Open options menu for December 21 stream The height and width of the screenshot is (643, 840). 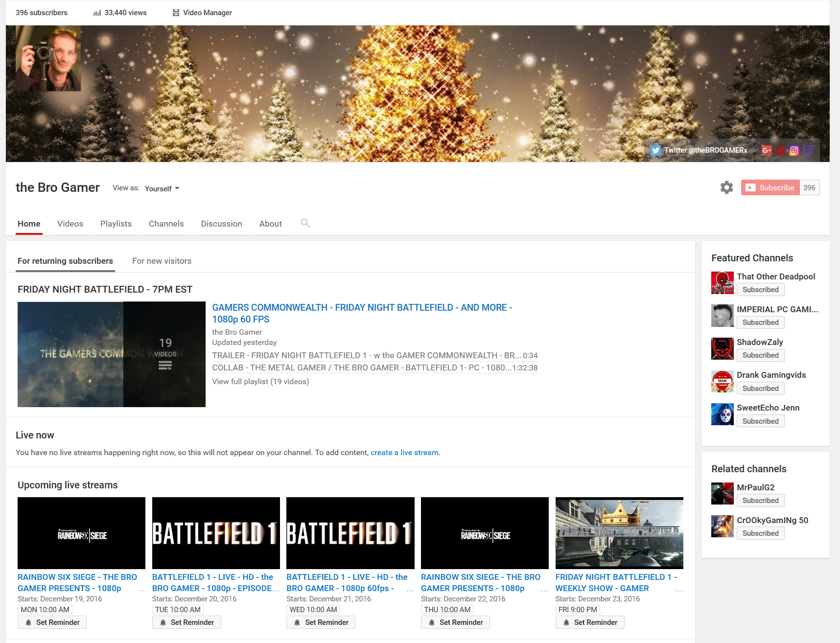(410, 590)
